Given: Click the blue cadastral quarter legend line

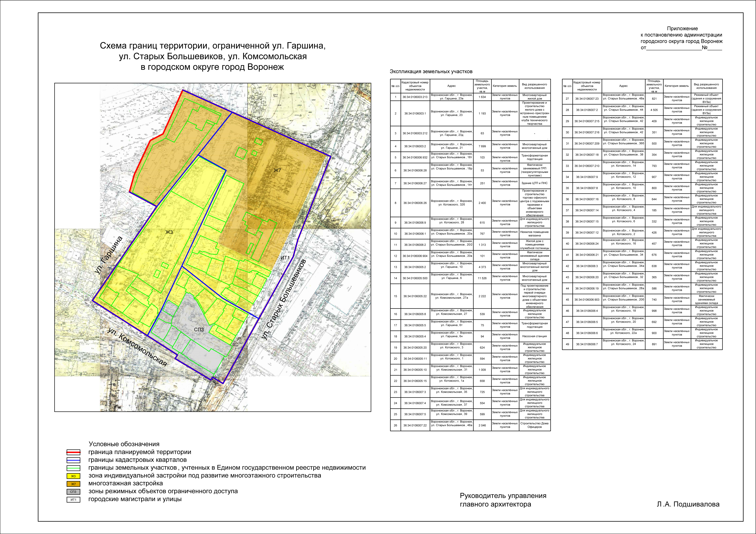Looking at the screenshot, I should [73, 460].
